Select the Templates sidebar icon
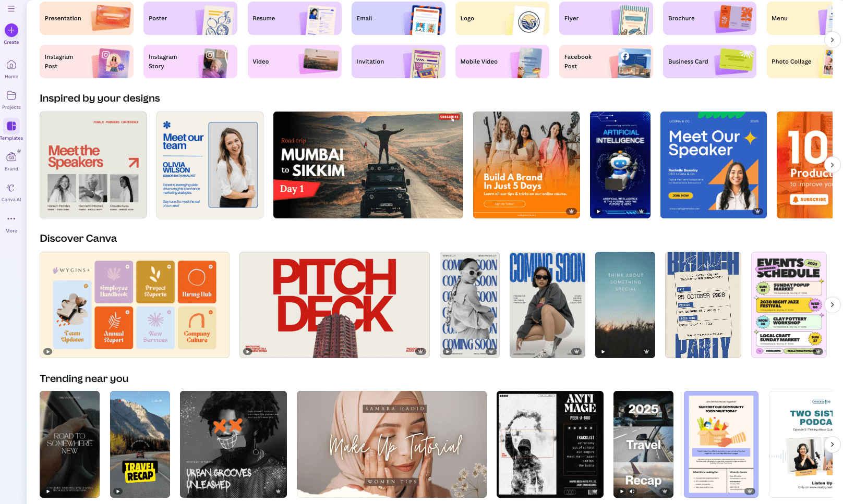 coord(11,129)
